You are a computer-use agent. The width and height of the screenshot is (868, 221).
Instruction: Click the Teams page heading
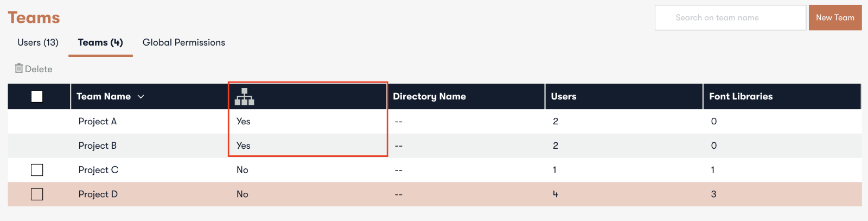34,17
